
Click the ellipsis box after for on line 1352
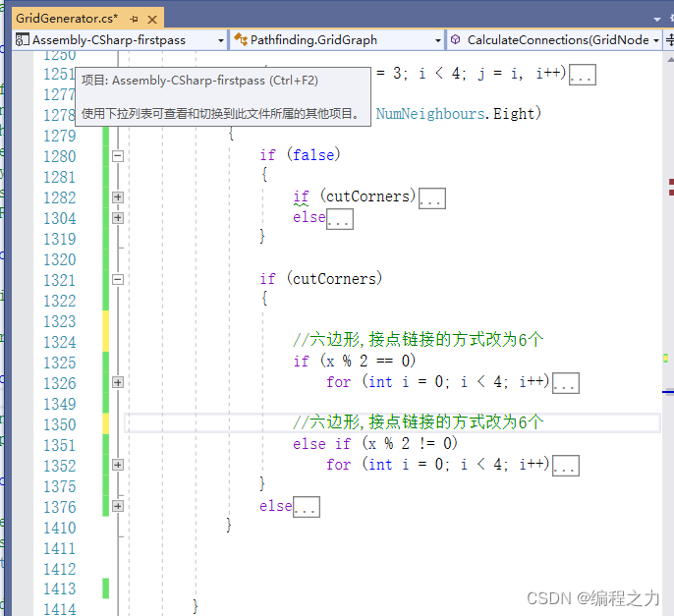click(x=566, y=466)
